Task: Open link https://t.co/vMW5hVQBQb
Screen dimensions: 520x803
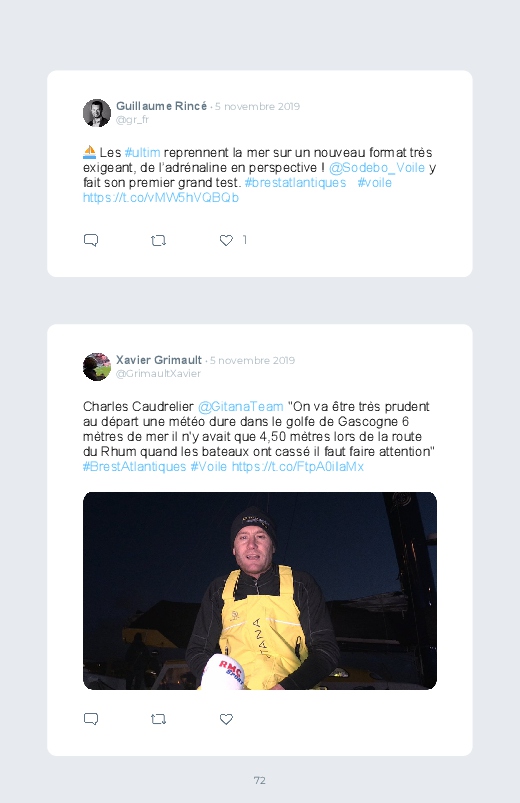Action: point(161,197)
